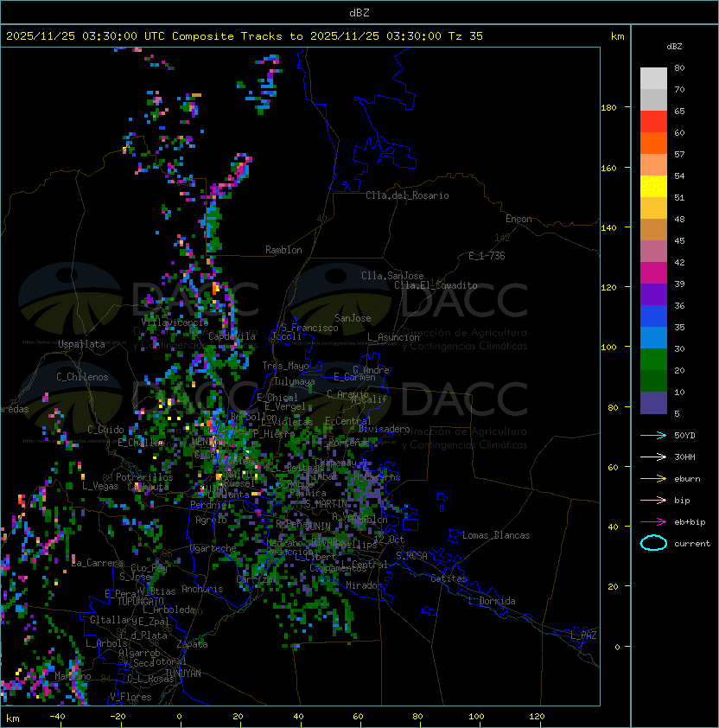The image size is (719, 728).
Task: Select the C_Chilenos map label
Action: click(82, 377)
